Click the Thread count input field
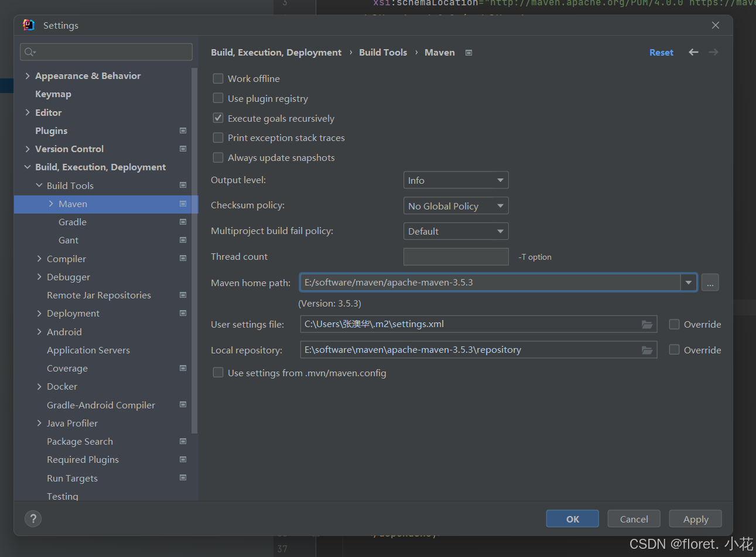This screenshot has height=557, width=756. click(x=456, y=257)
